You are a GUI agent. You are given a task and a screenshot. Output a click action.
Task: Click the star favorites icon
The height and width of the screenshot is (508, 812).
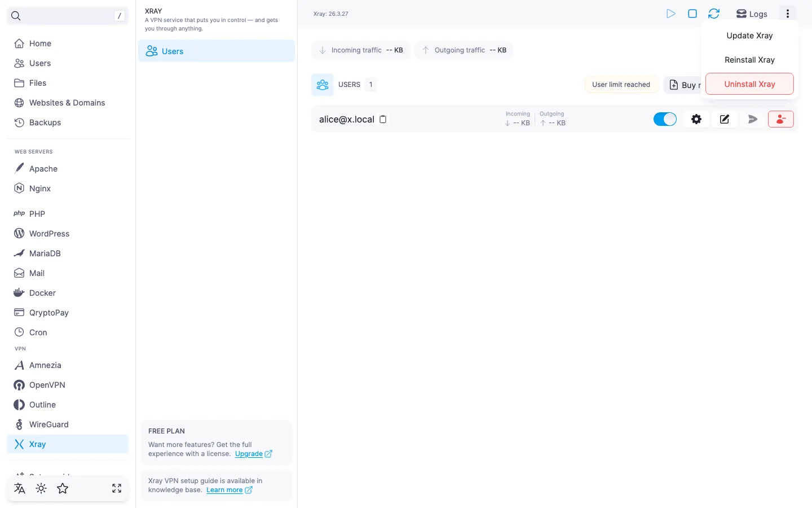[x=63, y=488]
